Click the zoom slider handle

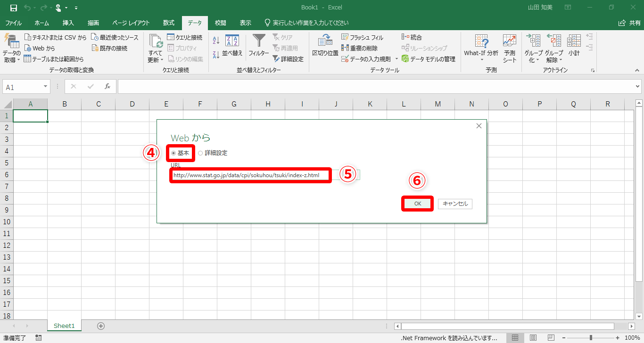591,338
